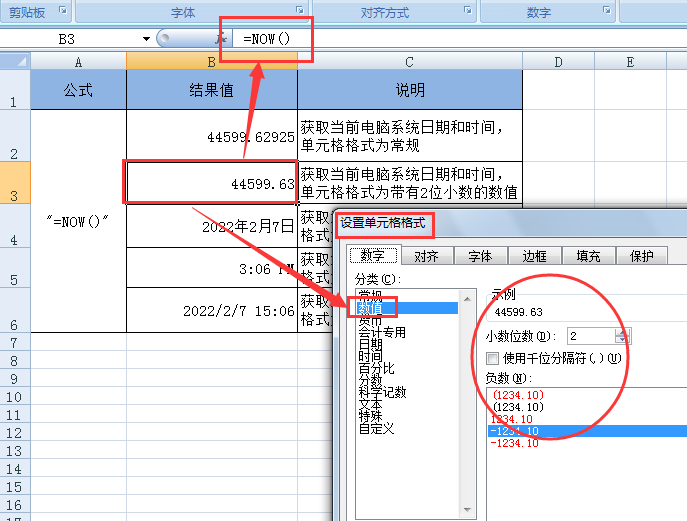Click the category list scroll down arrow

coord(467,510)
